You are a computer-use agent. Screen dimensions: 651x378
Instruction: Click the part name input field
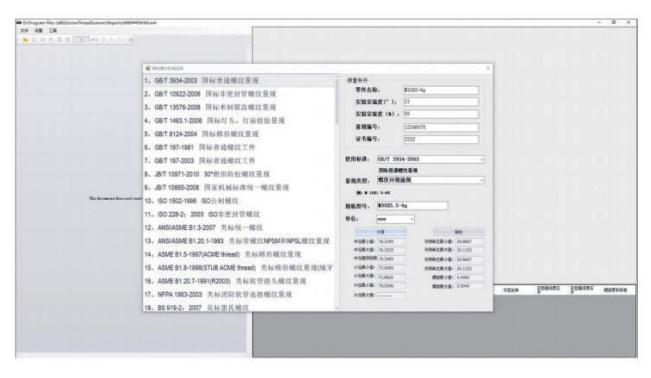tap(441, 90)
